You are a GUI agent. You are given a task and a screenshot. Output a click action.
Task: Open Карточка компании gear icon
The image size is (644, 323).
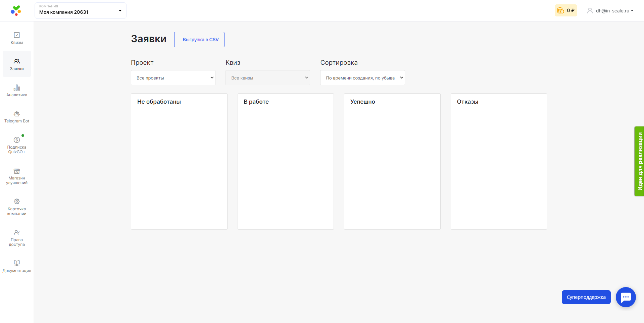coord(17,201)
